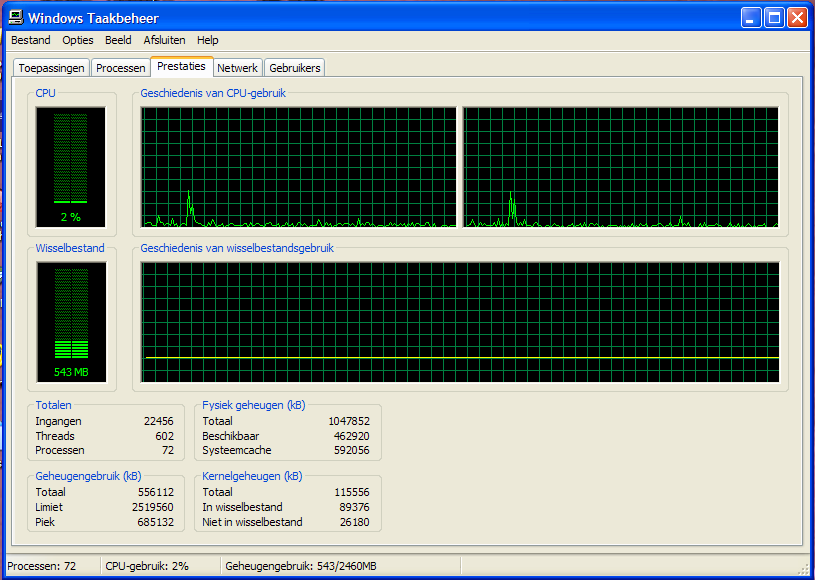Click the wisselbestand usage history graph

(460, 322)
